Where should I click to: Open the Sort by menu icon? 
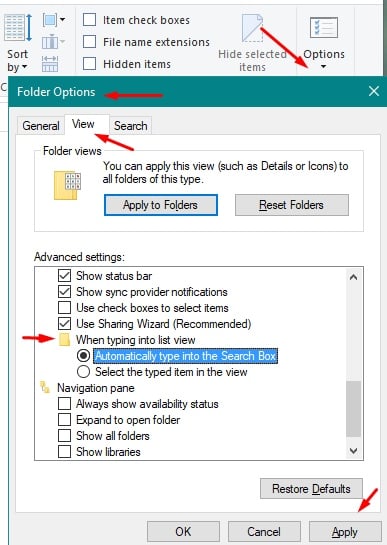(18, 28)
